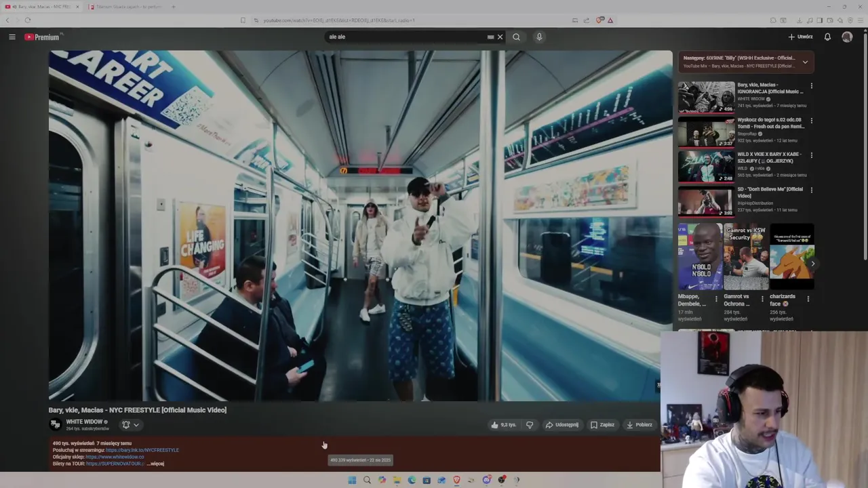The image size is (868, 488).
Task: Share the video via Udostępnij
Action: (562, 425)
